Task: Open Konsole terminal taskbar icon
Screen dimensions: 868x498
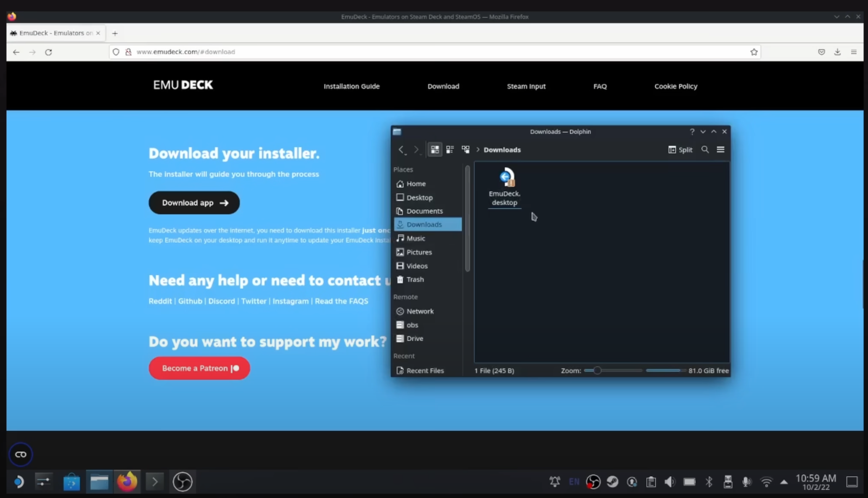Action: tap(154, 482)
